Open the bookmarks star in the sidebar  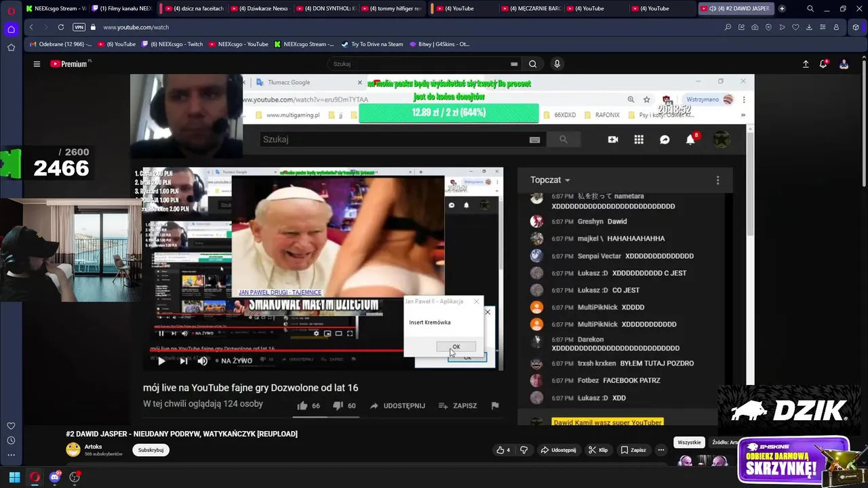pyautogui.click(x=11, y=47)
